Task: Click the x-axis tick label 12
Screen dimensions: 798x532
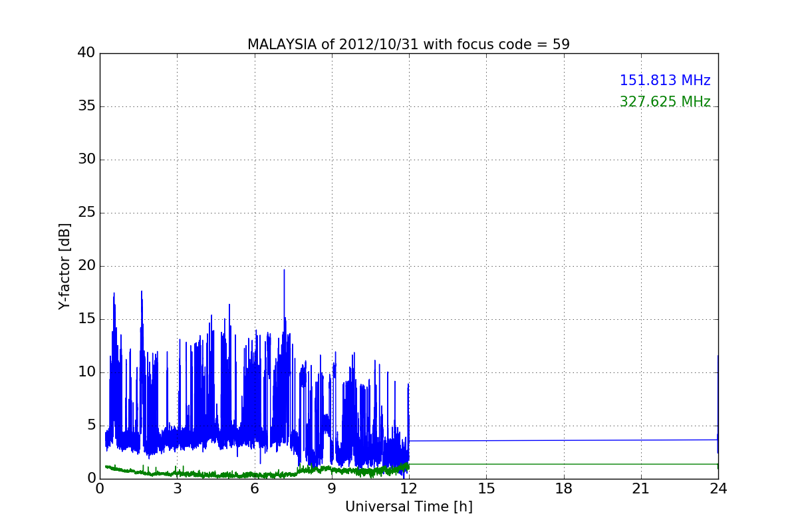Action: coord(409,489)
